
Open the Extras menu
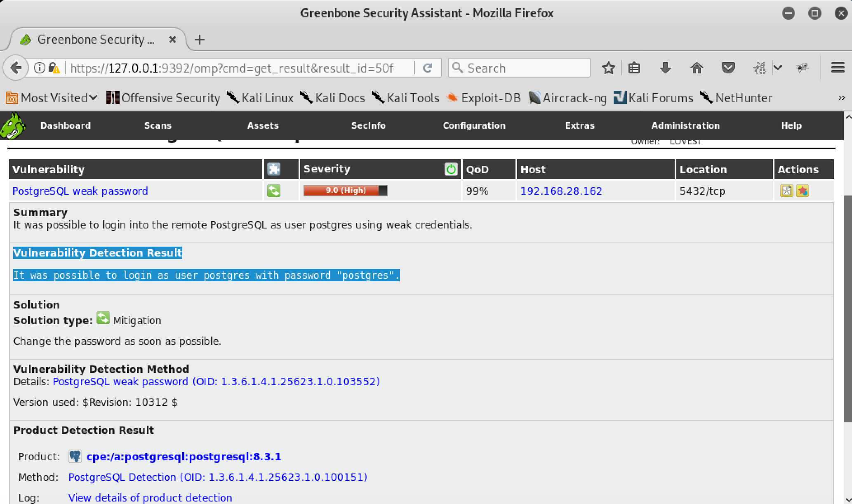click(x=579, y=125)
